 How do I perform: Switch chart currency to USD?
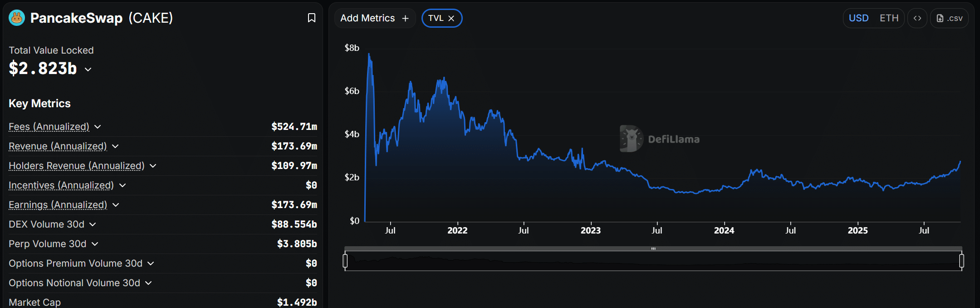(x=858, y=18)
